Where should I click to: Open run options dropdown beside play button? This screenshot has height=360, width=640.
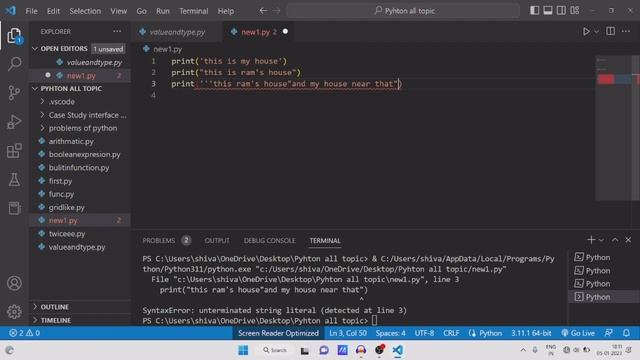pos(596,31)
